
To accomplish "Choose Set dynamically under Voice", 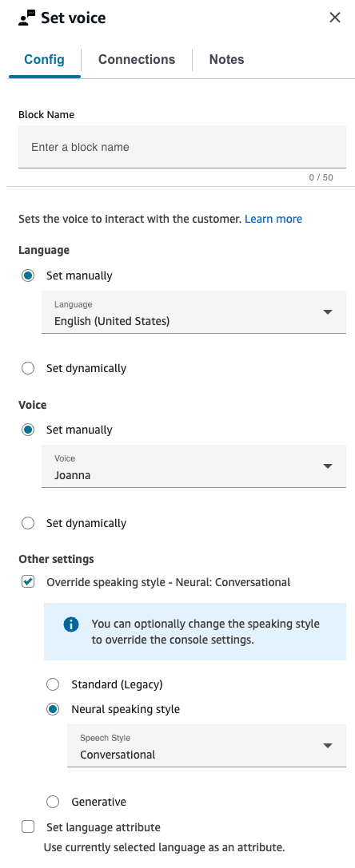I will coord(28,523).
